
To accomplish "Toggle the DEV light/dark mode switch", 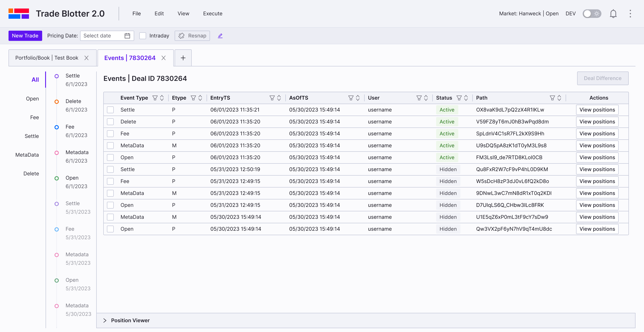I will click(592, 13).
